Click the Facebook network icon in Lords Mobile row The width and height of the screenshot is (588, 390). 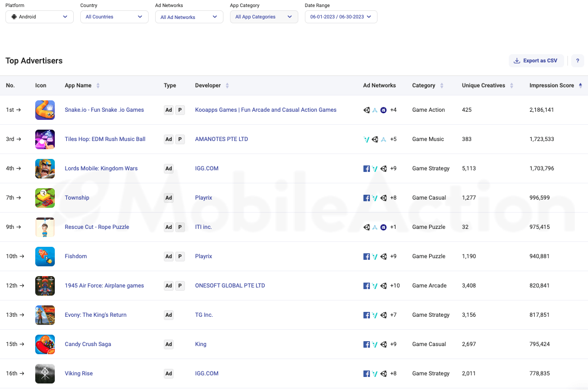pos(367,169)
